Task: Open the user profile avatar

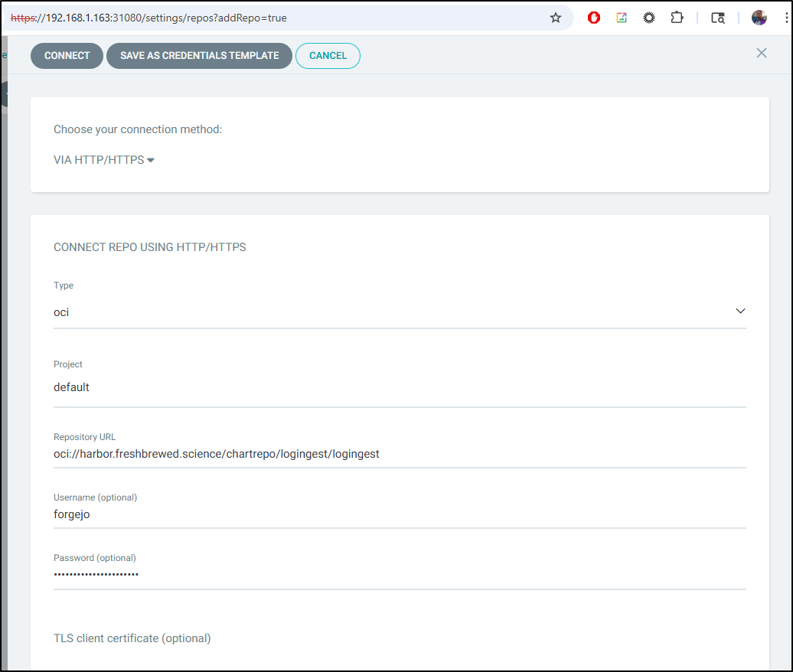Action: [x=759, y=18]
